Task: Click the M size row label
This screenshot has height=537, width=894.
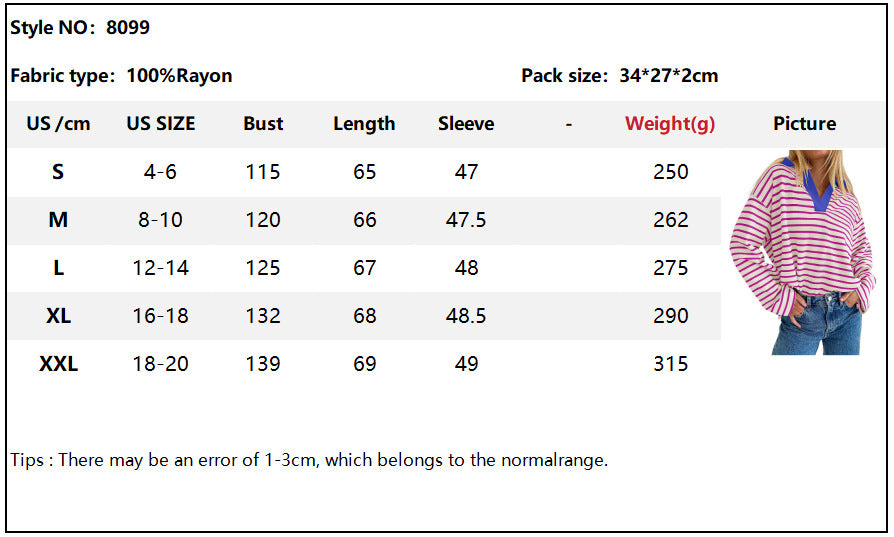Action: tap(58, 220)
